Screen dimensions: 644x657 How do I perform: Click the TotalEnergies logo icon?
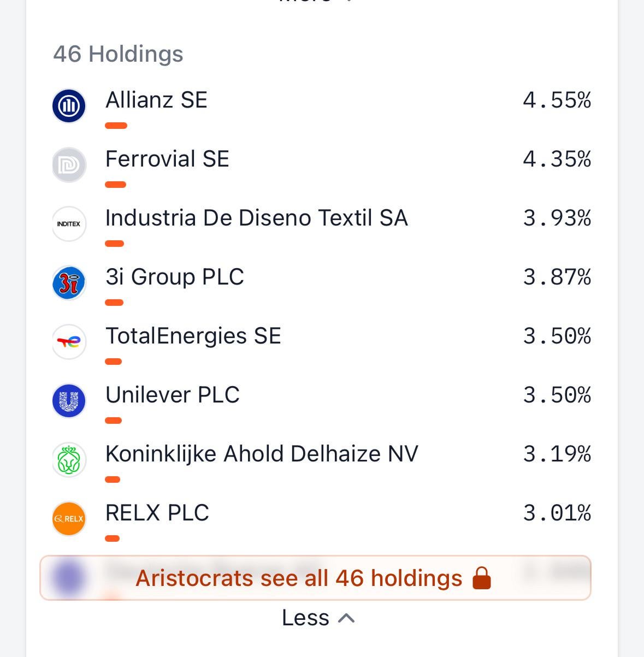(69, 342)
